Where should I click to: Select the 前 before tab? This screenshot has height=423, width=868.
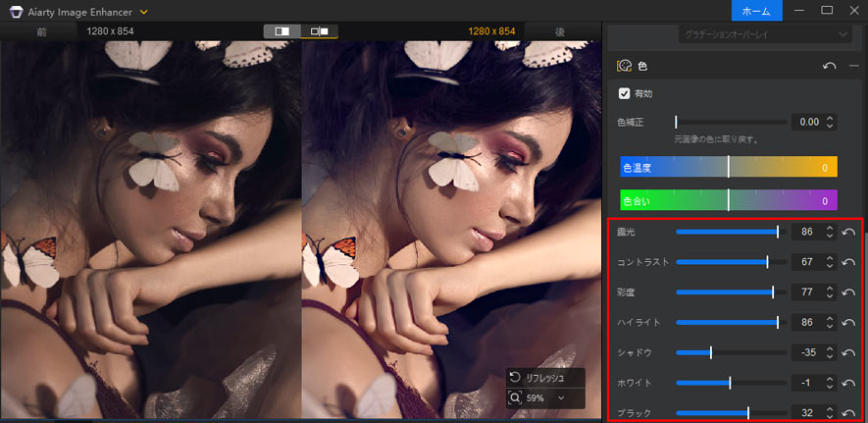41,31
